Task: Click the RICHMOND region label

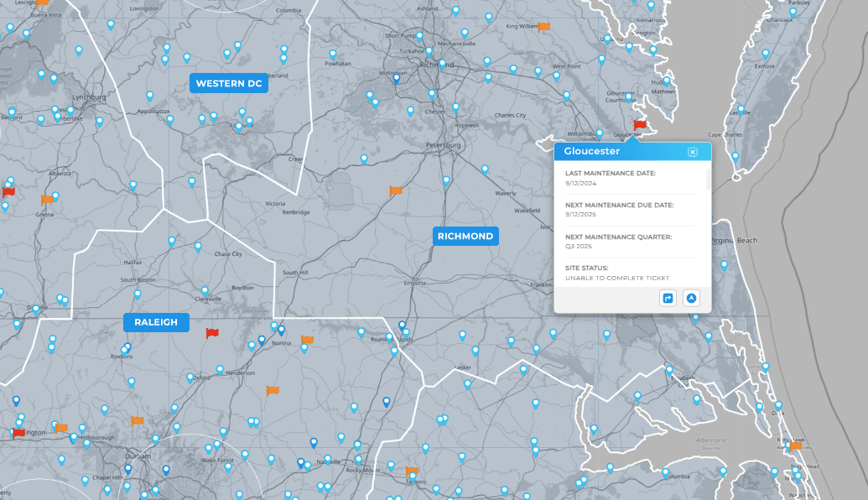Action: point(465,236)
